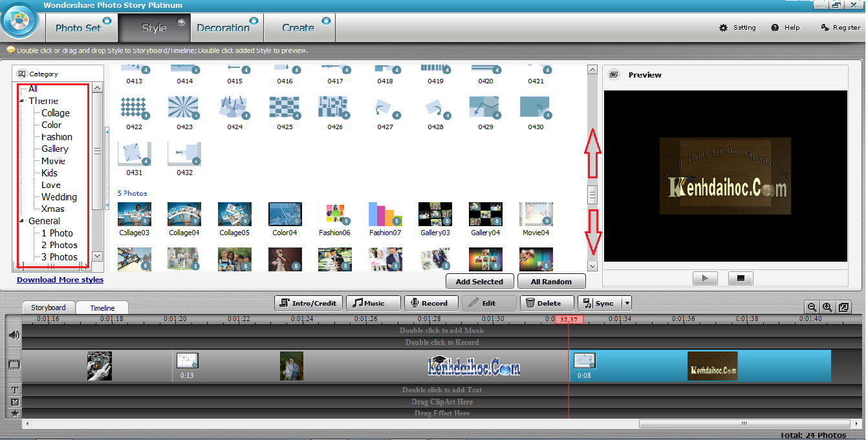868x440 pixels.
Task: Select style thumbnail 0422
Action: pos(135,108)
